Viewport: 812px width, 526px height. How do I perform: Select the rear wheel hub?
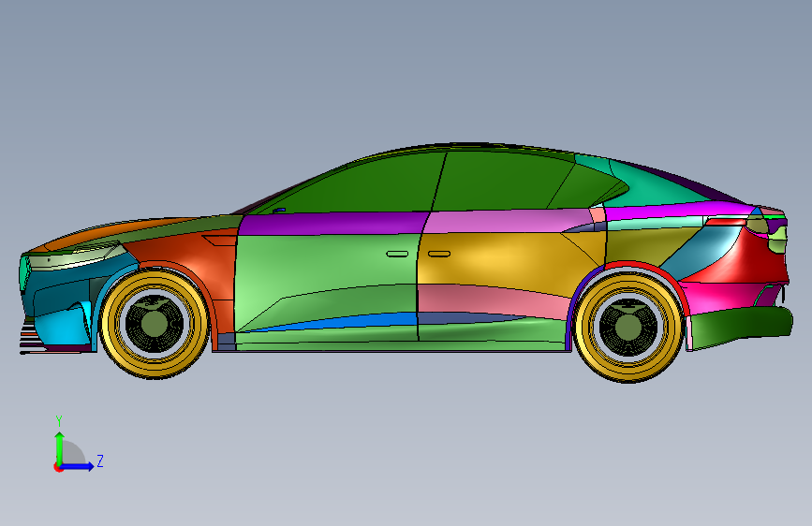628,328
